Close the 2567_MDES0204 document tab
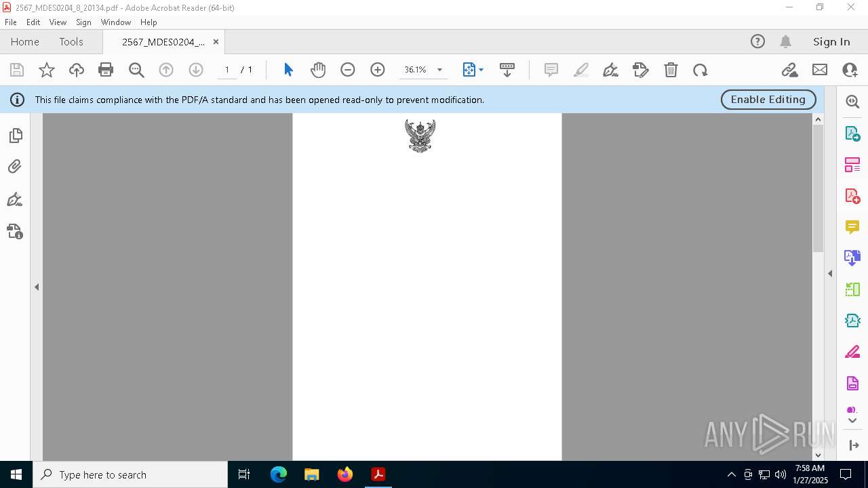This screenshot has height=488, width=868. (216, 42)
